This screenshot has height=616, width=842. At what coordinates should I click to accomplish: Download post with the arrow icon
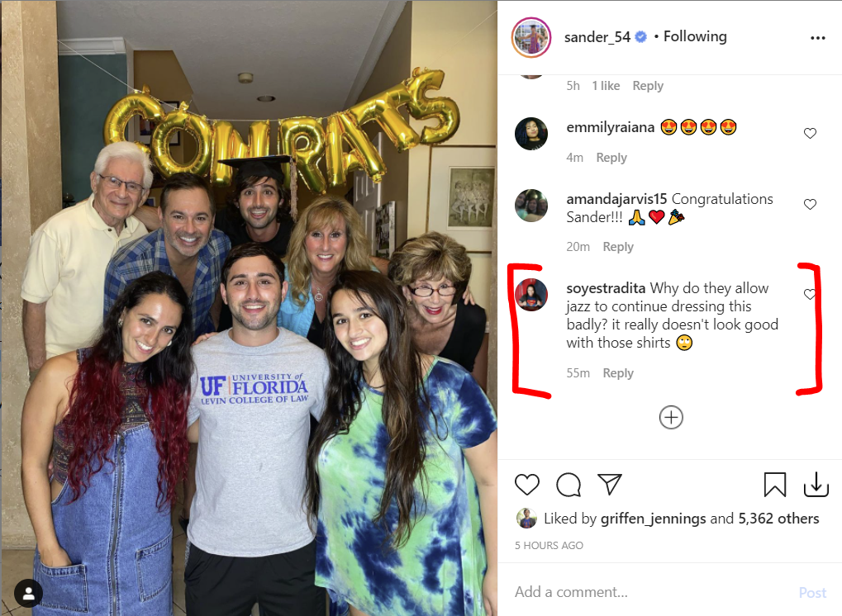(816, 485)
